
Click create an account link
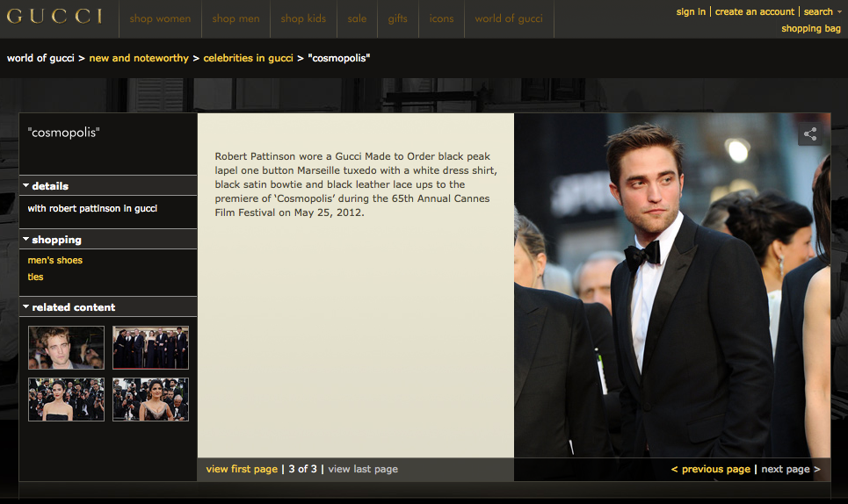point(755,12)
